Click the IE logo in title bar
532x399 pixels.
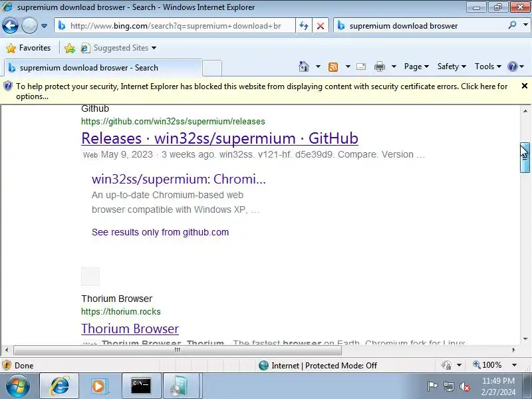[x=7, y=7]
